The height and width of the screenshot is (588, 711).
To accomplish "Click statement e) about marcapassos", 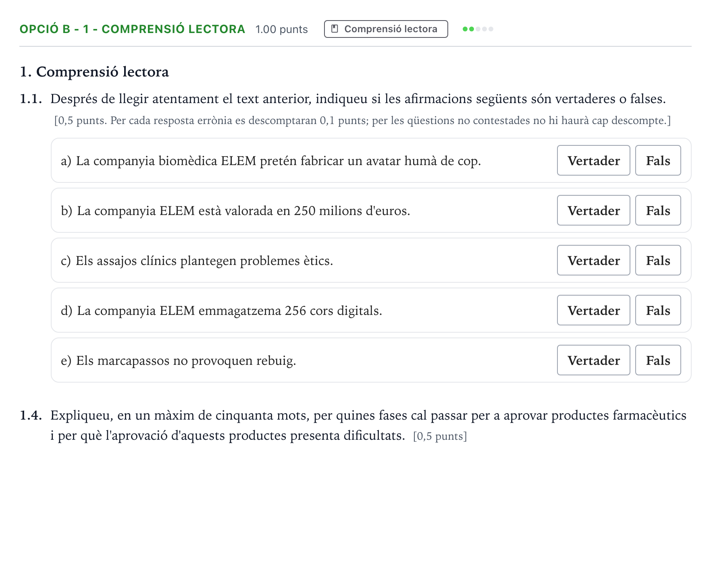I will [178, 360].
